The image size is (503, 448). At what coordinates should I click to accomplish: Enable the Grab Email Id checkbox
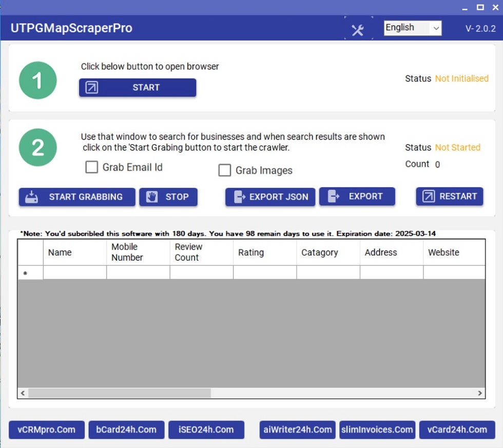tap(92, 167)
